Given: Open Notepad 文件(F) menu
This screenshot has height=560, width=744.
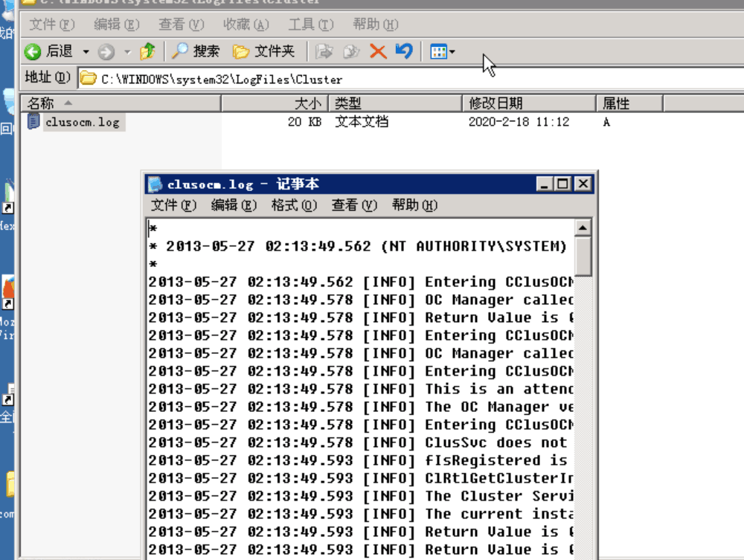Looking at the screenshot, I should pos(173,205).
